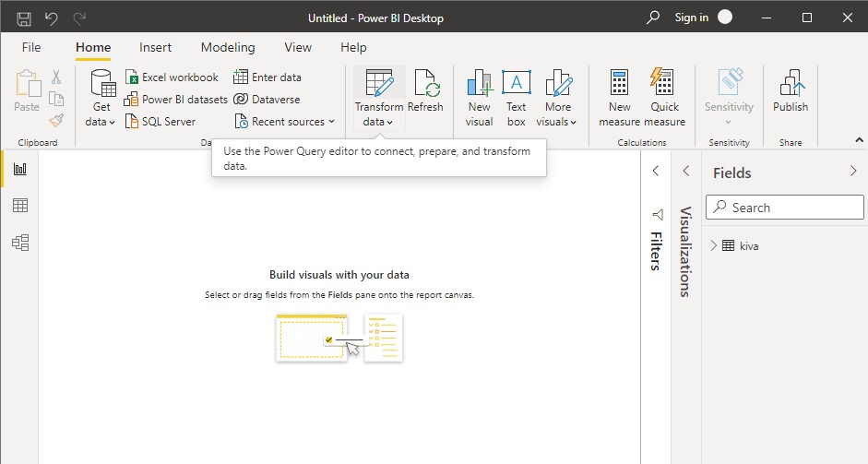This screenshot has height=464, width=868.
Task: Switch to Data view icon
Action: [x=20, y=206]
